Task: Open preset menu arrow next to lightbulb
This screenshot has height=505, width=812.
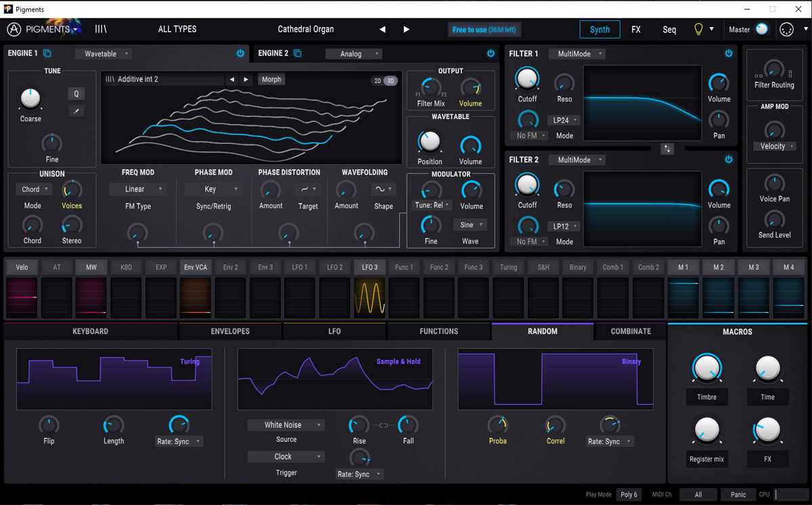Action: 711,29
